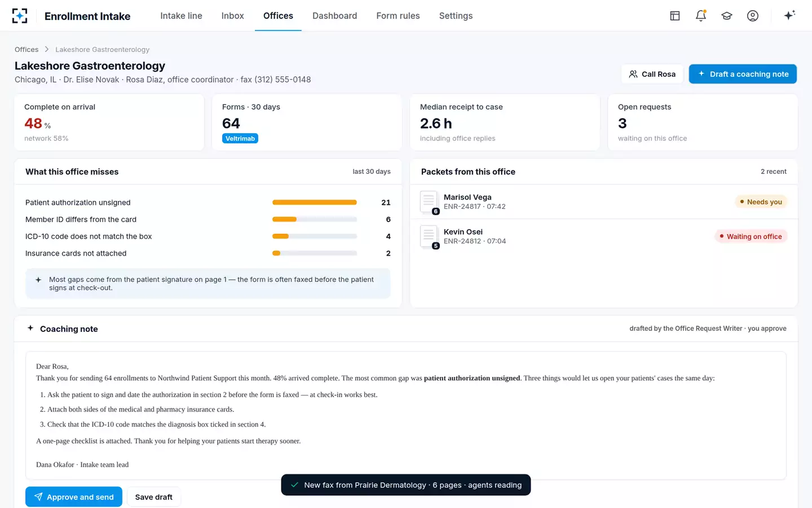
Task: Click the graduation cap training icon
Action: click(x=727, y=16)
